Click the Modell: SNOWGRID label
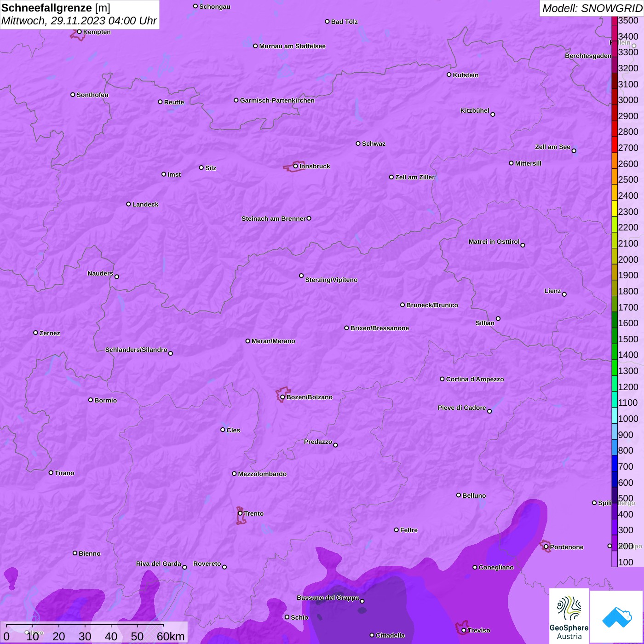The height and width of the screenshot is (644, 644). pyautogui.click(x=592, y=8)
